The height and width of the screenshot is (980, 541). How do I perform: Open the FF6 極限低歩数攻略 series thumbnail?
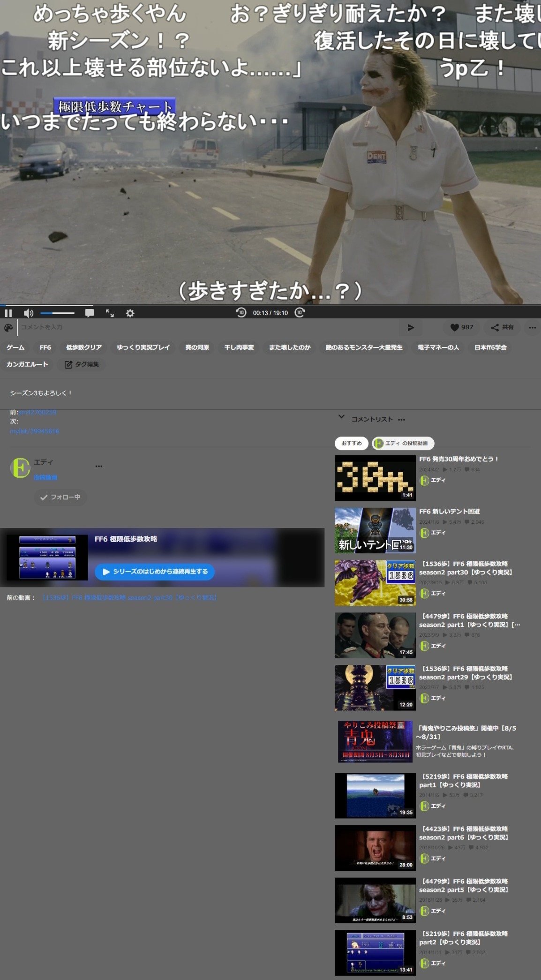pyautogui.click(x=47, y=558)
